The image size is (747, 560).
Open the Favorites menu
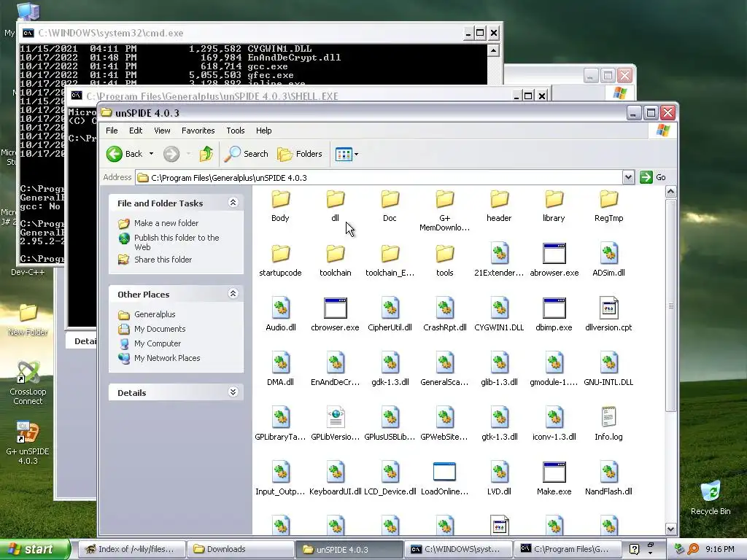click(198, 131)
